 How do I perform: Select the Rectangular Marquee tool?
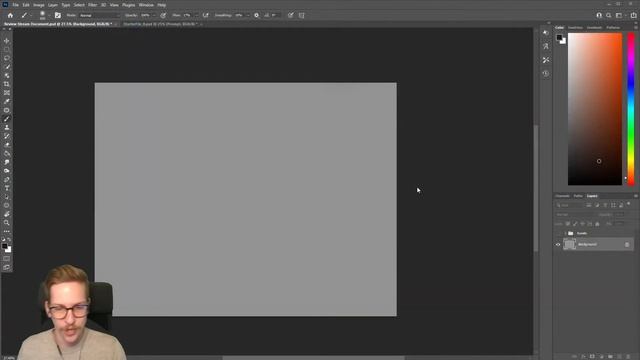pos(7,49)
